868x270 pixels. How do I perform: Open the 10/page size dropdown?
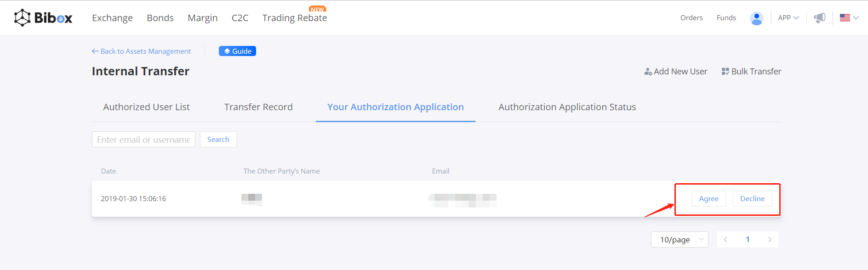[679, 239]
